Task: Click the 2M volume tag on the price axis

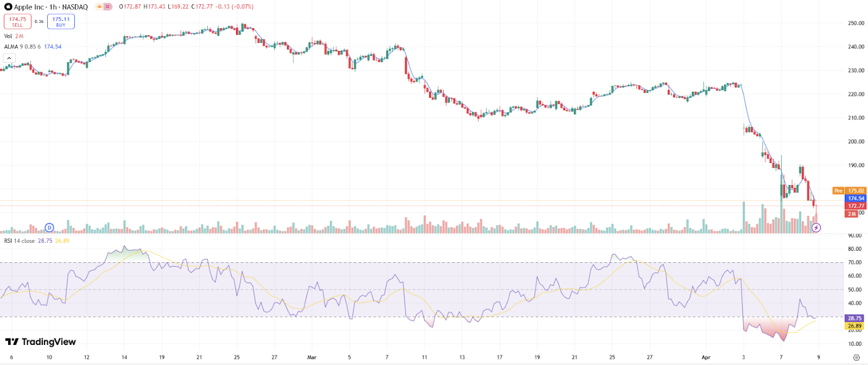Action: click(x=851, y=214)
